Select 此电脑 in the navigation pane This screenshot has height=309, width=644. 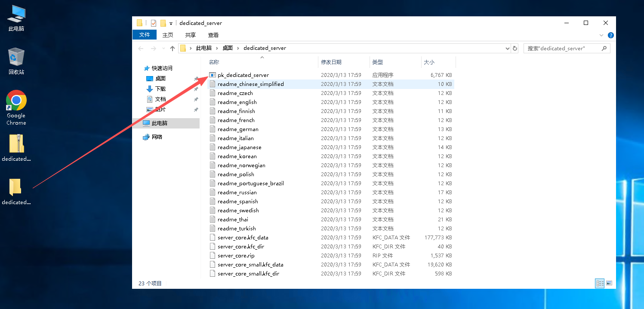click(159, 123)
